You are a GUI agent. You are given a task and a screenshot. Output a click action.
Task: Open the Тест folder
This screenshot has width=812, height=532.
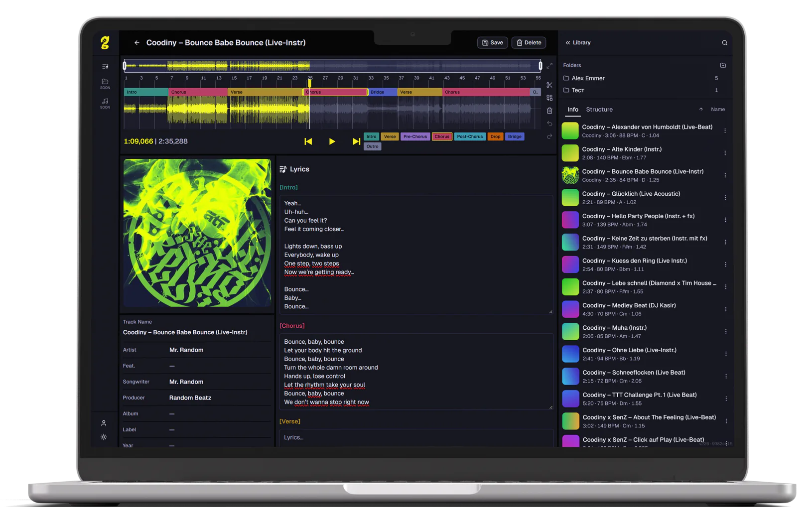(x=642, y=90)
